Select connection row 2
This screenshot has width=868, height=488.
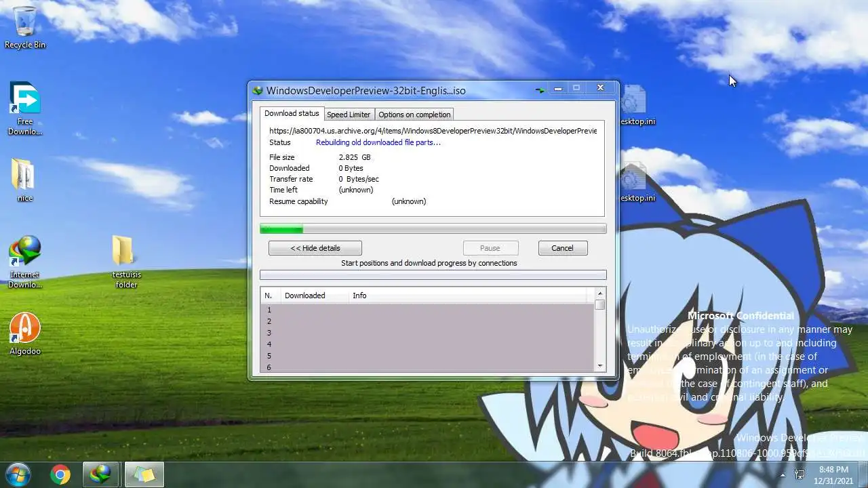point(427,321)
